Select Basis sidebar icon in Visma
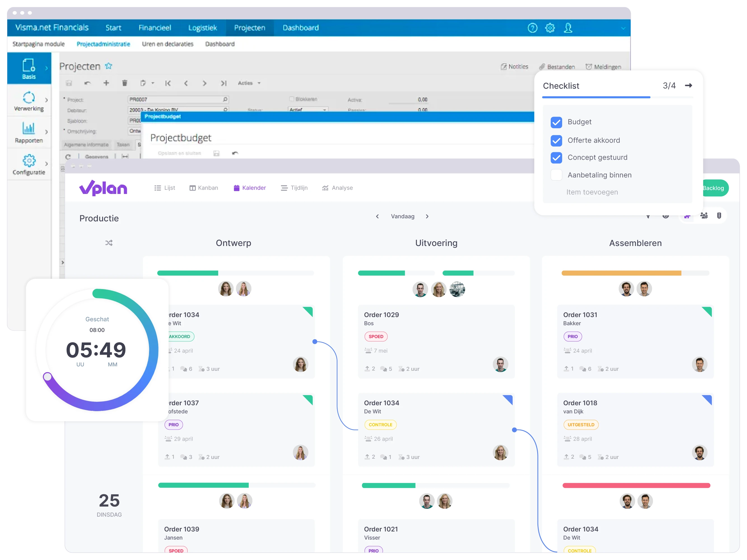Screen dimensions: 747x560 pos(29,69)
